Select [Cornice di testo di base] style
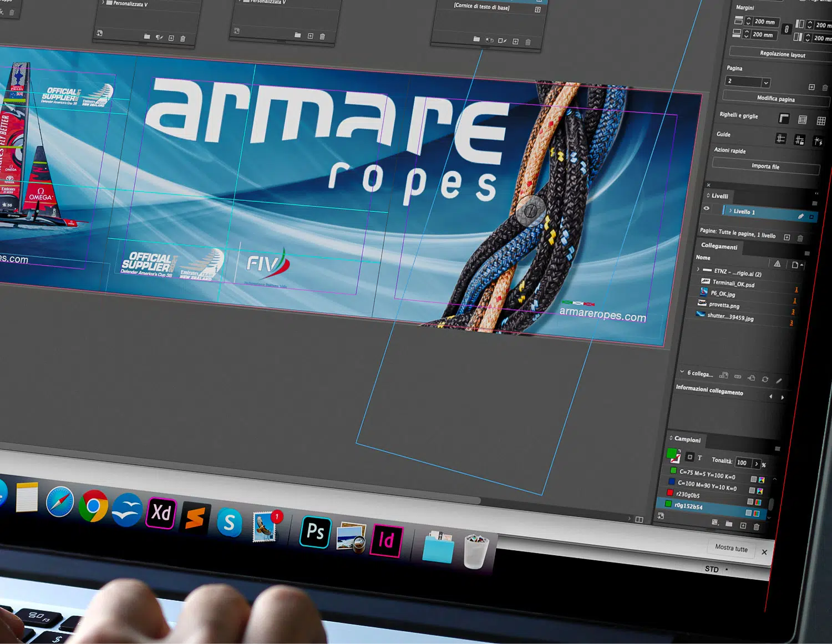The width and height of the screenshot is (832, 644). click(x=481, y=7)
